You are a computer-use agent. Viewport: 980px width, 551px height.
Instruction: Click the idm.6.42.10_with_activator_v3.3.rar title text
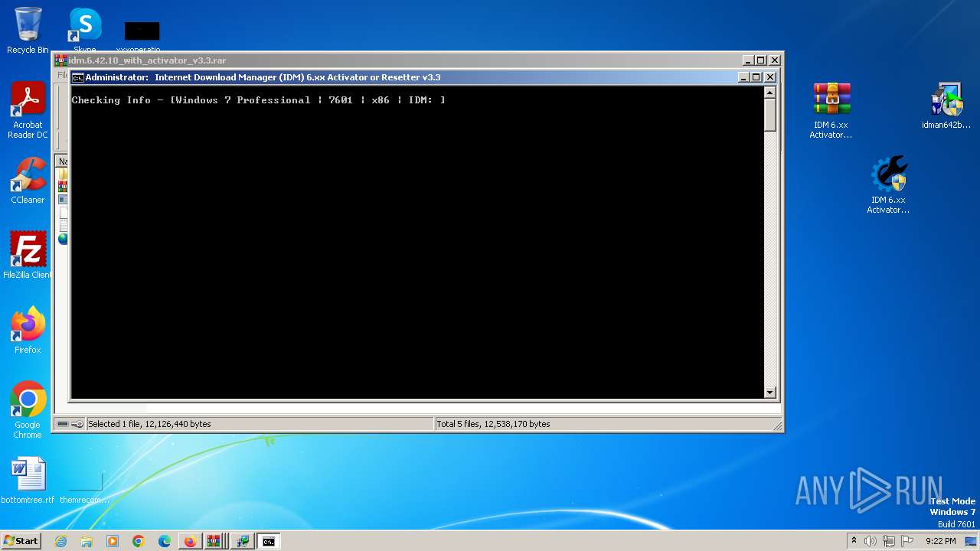pyautogui.click(x=147, y=60)
